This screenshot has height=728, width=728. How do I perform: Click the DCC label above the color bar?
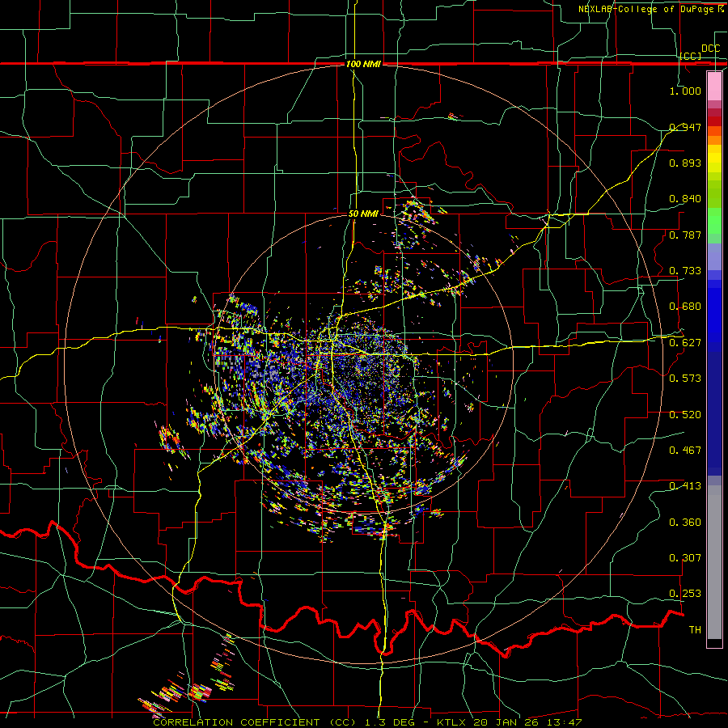coord(710,49)
